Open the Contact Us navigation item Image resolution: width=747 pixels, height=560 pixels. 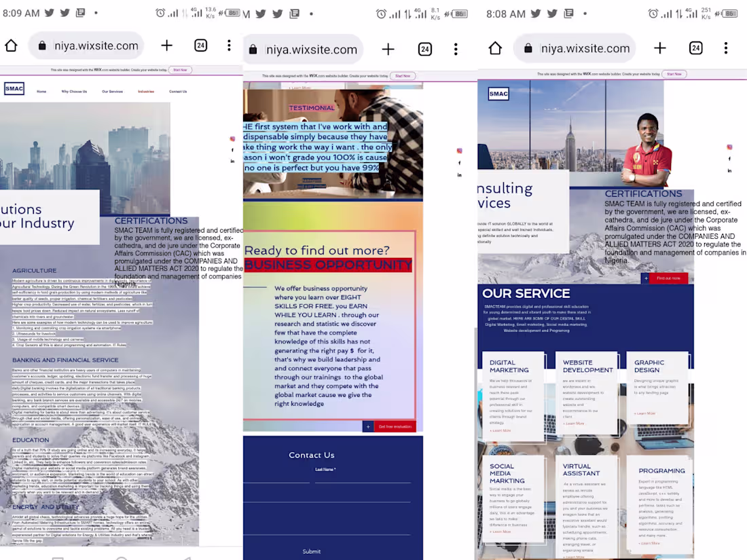point(178,91)
